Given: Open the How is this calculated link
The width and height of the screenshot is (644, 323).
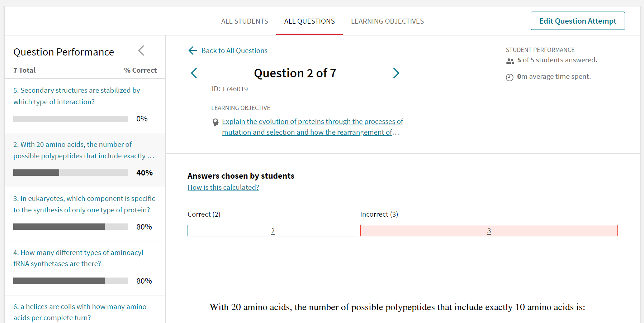Looking at the screenshot, I should [223, 187].
